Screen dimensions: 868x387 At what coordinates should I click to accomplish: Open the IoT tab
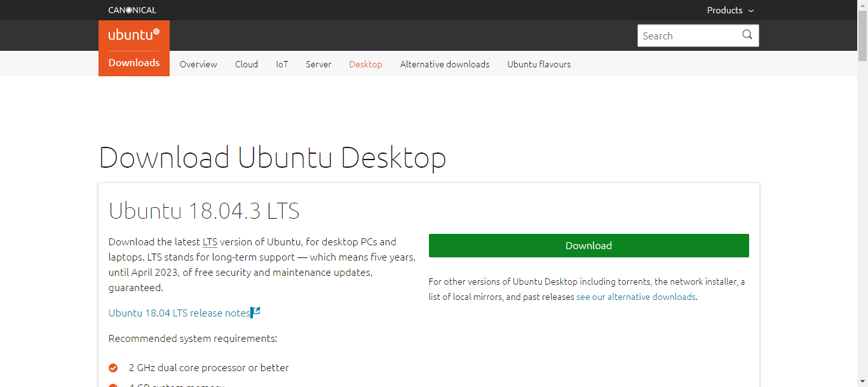click(282, 64)
